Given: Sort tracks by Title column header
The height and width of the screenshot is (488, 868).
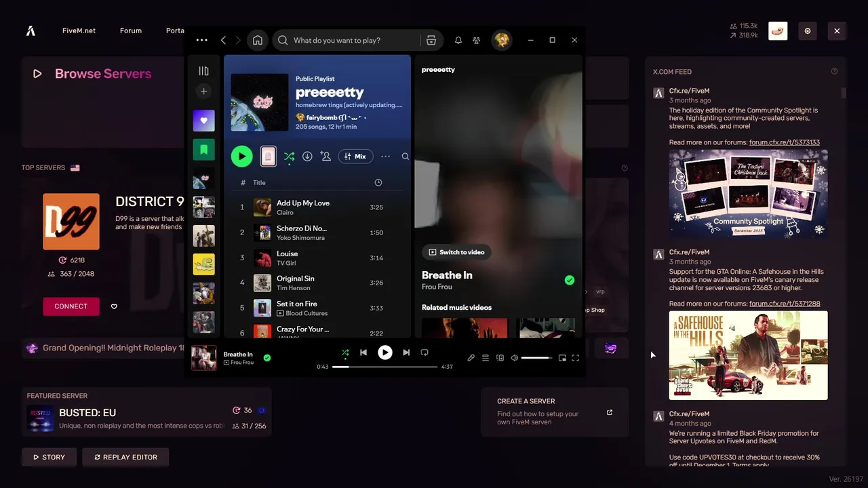Looking at the screenshot, I should coord(259,182).
